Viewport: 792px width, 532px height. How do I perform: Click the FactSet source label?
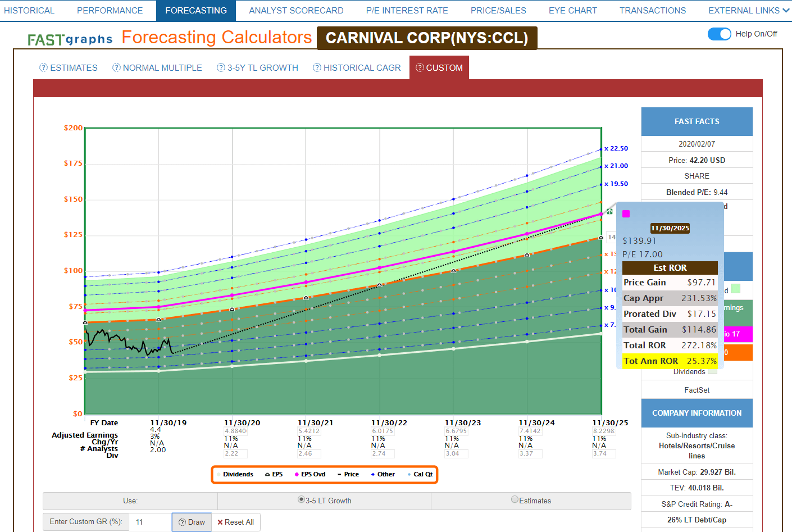tap(697, 390)
